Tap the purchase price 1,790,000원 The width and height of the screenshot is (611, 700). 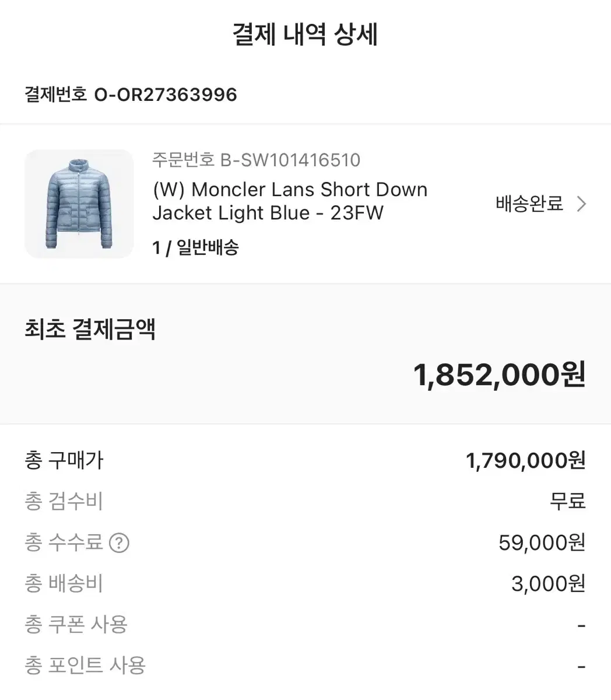click(525, 461)
